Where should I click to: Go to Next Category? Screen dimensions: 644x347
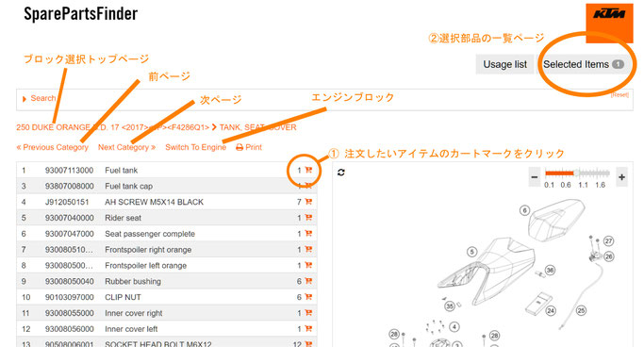point(126,147)
